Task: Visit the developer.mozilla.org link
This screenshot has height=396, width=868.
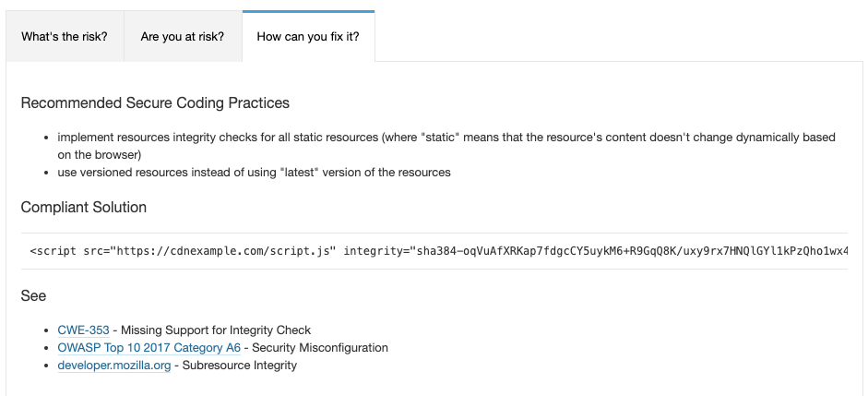Action: [x=114, y=366]
